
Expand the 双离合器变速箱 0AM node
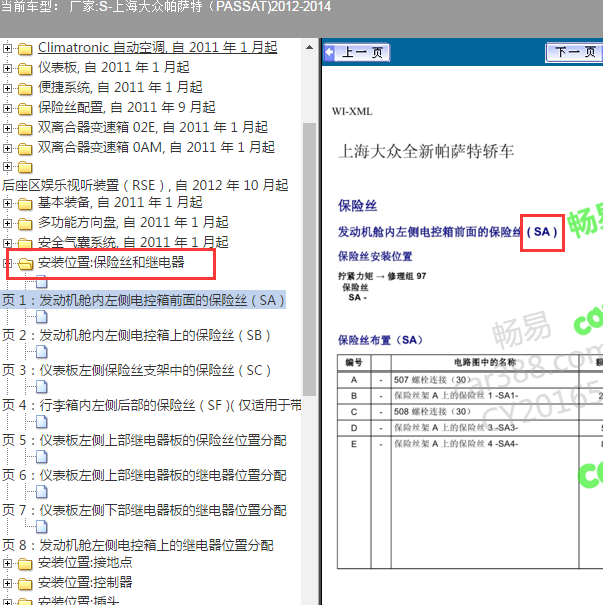click(x=7, y=149)
